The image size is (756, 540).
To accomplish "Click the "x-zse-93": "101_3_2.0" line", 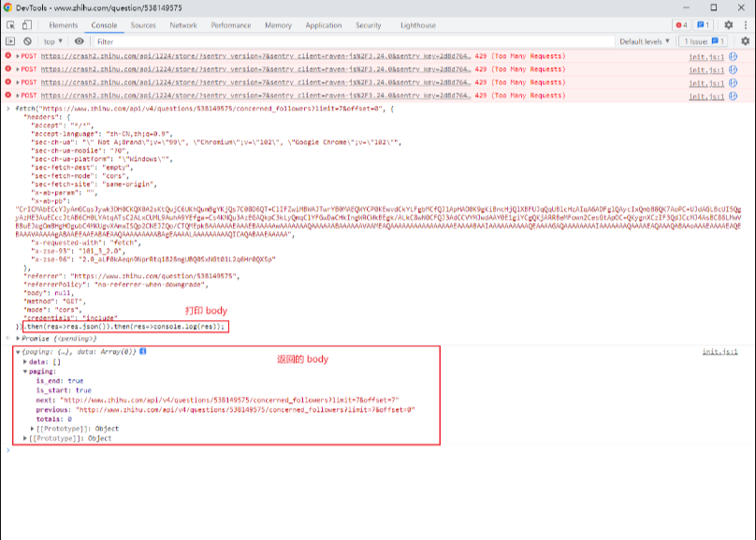I will pos(78,251).
